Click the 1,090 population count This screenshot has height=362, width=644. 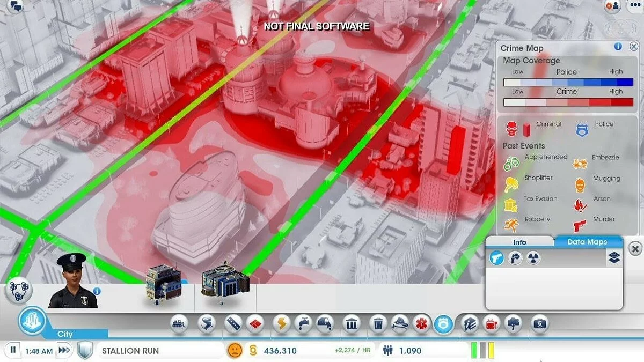point(411,351)
